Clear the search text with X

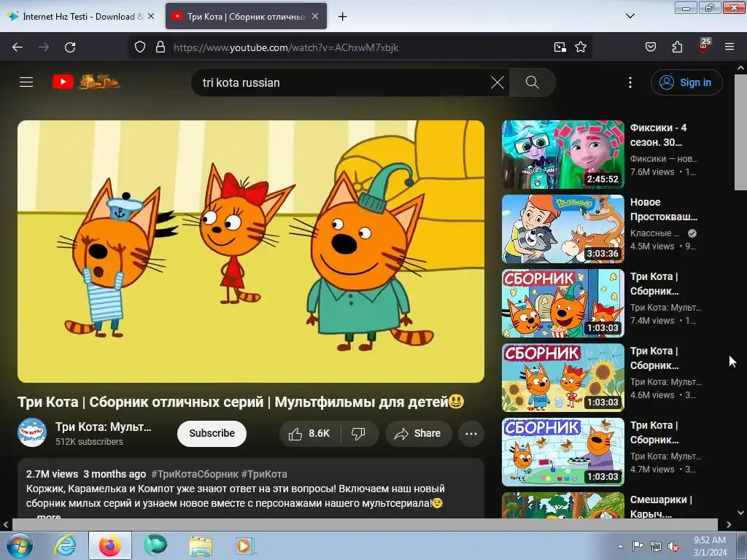pyautogui.click(x=498, y=82)
